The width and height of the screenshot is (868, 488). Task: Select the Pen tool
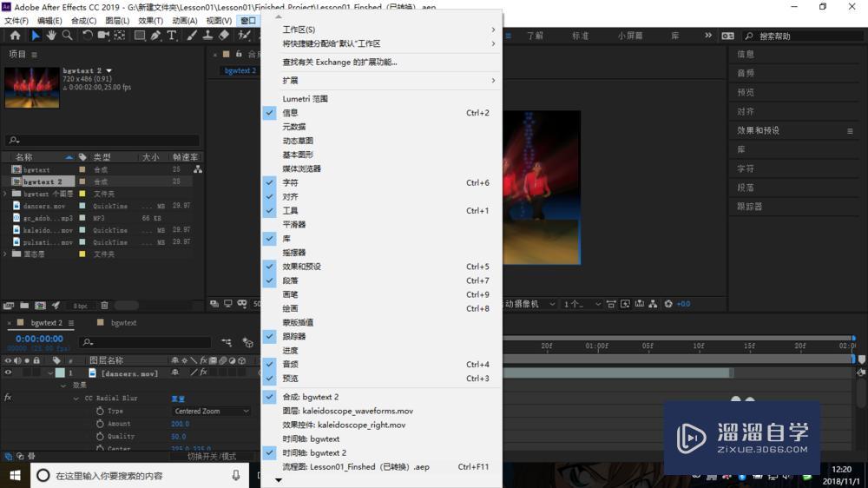tap(155, 36)
